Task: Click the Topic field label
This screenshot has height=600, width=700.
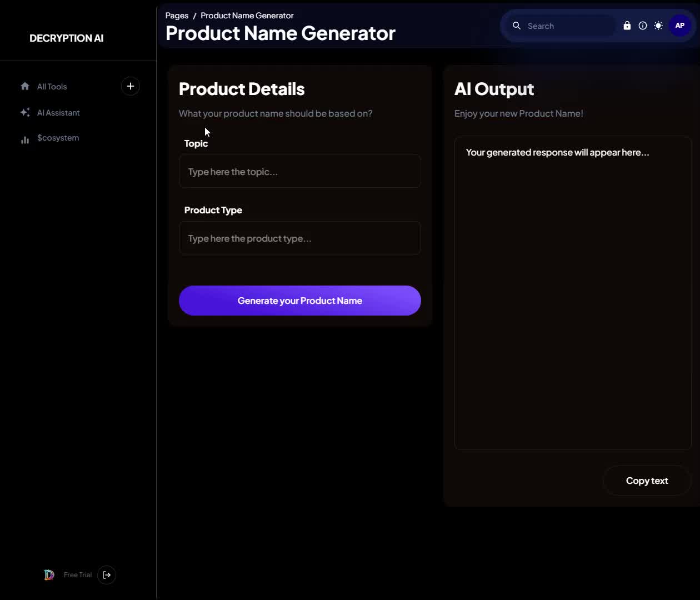Action: (196, 143)
